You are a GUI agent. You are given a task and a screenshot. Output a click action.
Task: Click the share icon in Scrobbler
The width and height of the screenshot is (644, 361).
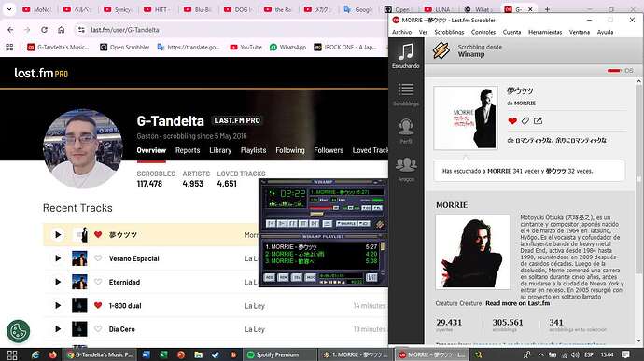click(538, 120)
